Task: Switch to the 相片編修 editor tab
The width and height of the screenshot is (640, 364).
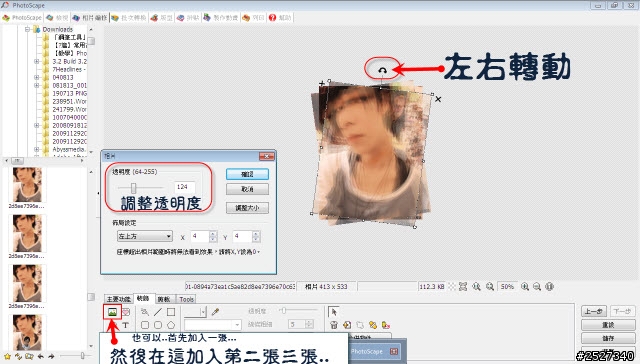Action: (90, 18)
